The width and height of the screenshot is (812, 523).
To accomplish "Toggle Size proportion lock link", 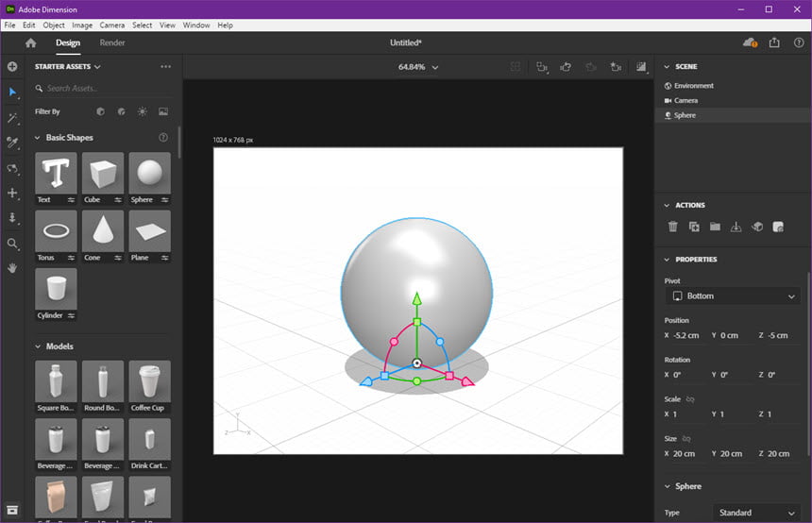I will [x=686, y=439].
